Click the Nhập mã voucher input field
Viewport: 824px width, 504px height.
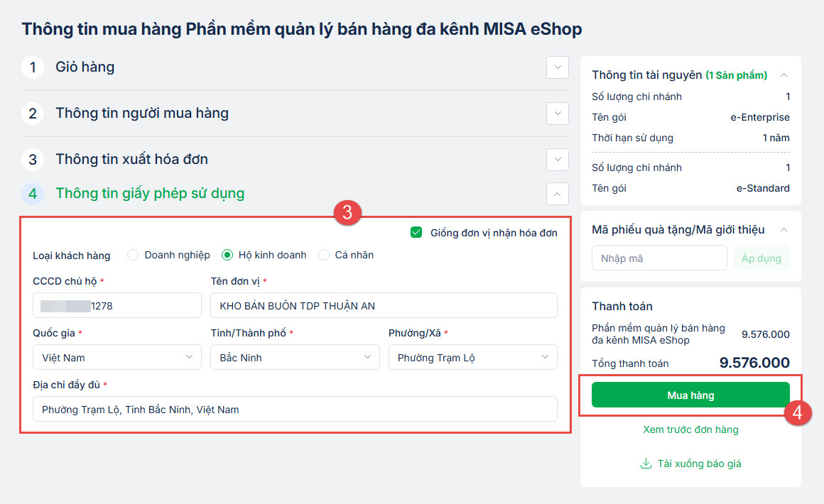pos(659,258)
